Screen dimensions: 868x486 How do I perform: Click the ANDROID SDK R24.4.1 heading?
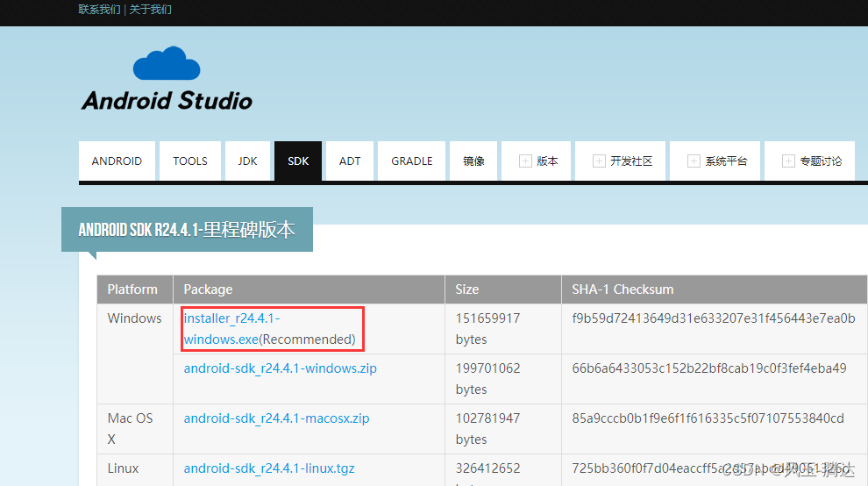tap(187, 230)
